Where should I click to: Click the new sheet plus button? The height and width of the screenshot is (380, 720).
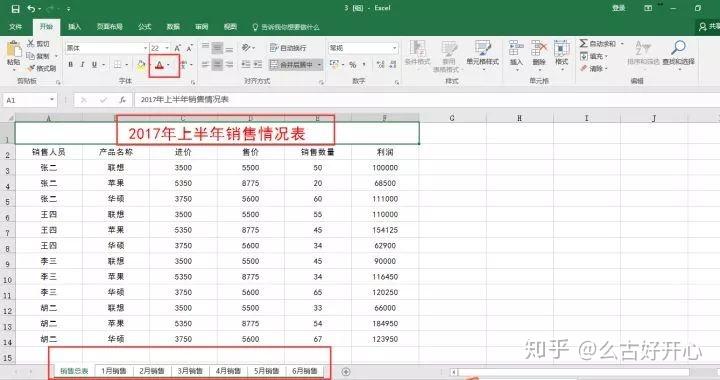346,371
